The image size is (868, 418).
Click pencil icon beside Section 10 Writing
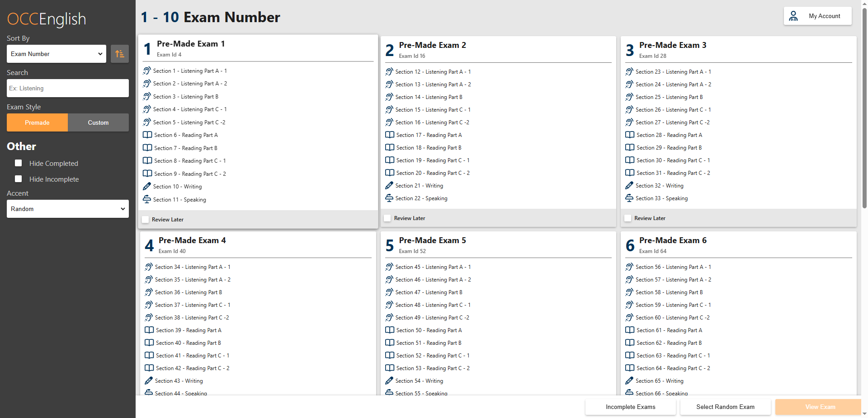tap(147, 186)
